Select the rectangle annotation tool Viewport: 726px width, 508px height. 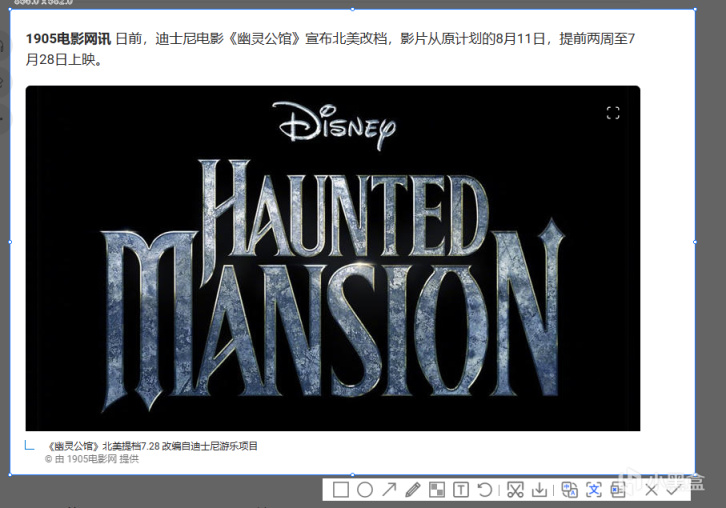coord(341,489)
